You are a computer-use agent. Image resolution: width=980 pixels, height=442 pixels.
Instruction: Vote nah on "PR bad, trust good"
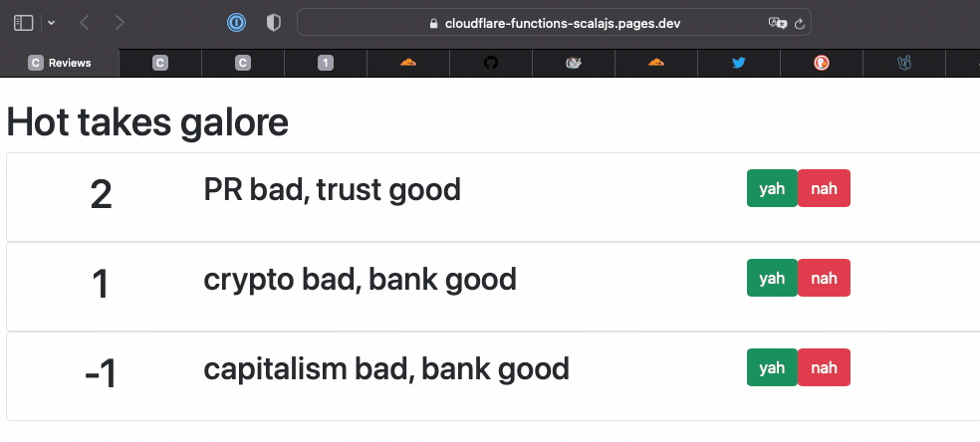point(824,189)
